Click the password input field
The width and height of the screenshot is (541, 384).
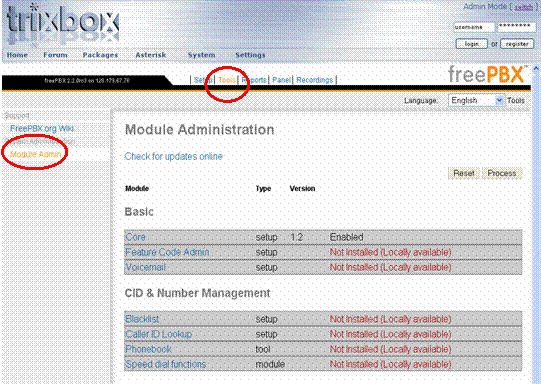tap(516, 27)
